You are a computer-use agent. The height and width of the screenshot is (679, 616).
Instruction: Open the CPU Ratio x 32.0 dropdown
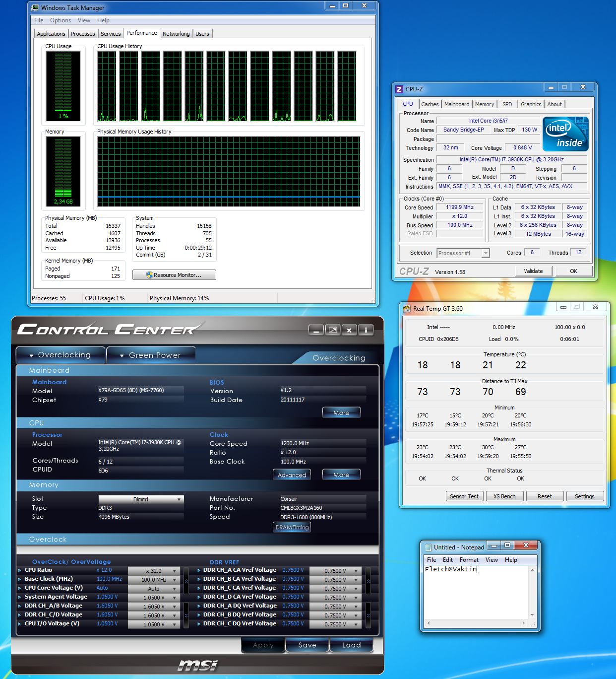point(153,571)
